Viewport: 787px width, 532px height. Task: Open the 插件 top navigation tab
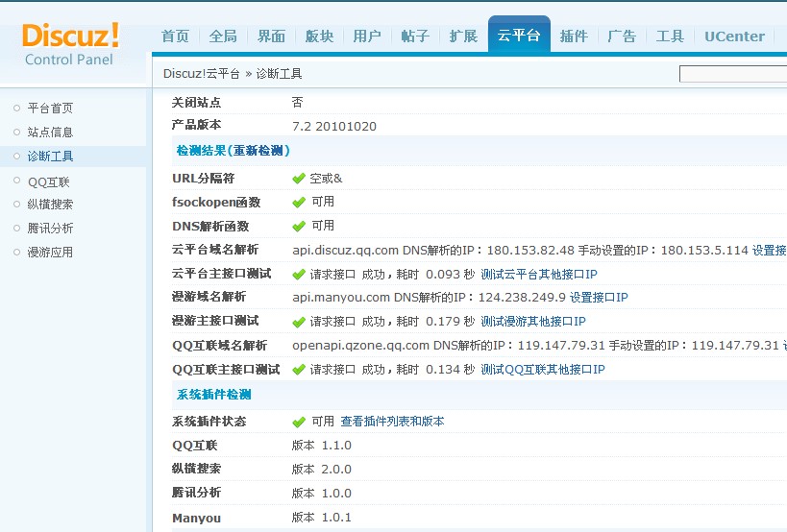click(x=574, y=36)
